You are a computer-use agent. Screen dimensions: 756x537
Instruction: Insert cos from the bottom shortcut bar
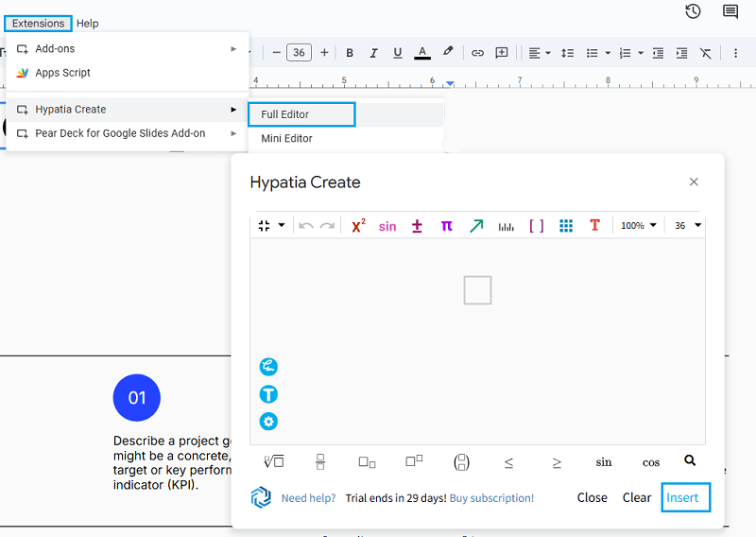pos(651,462)
